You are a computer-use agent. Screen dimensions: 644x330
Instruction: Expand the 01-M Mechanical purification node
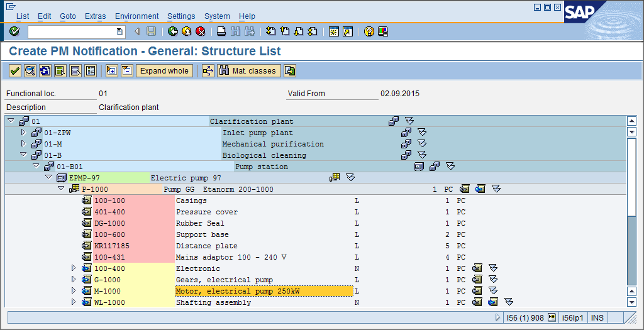(23, 144)
